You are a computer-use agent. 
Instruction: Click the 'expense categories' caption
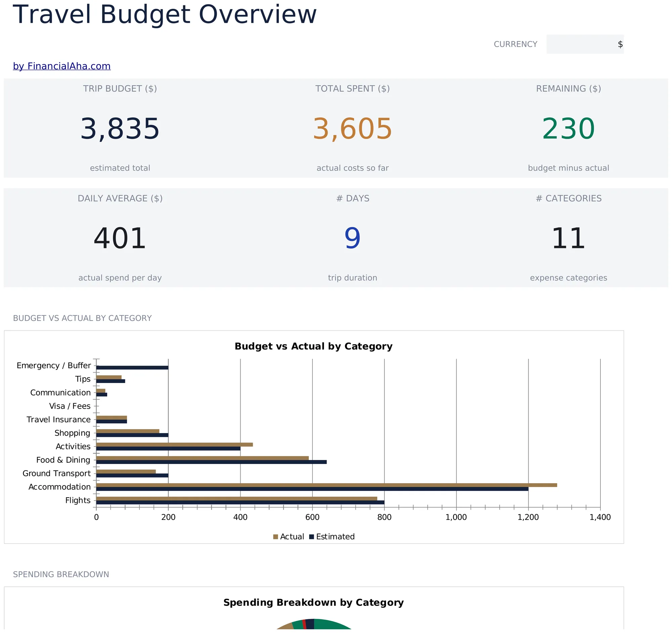click(x=569, y=278)
